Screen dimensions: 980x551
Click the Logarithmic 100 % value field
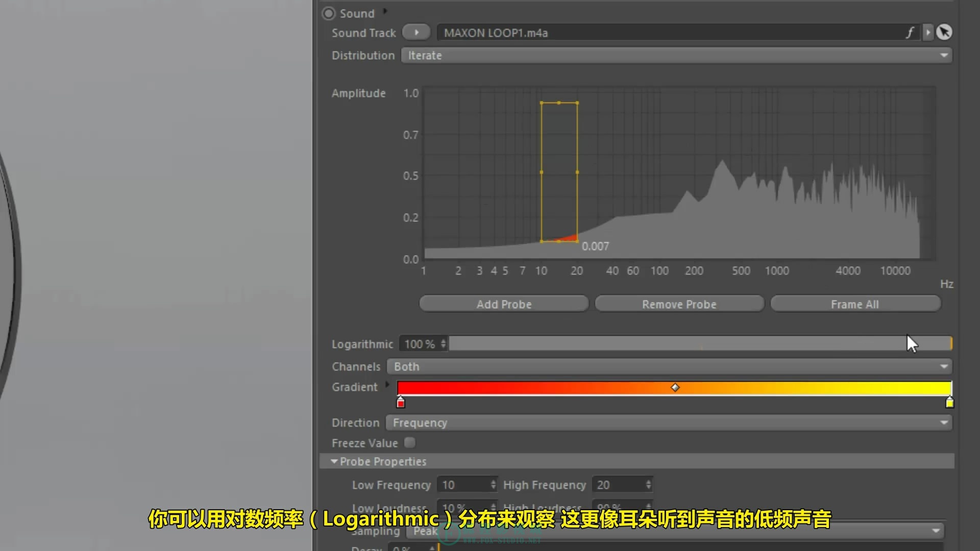pyautogui.click(x=419, y=344)
